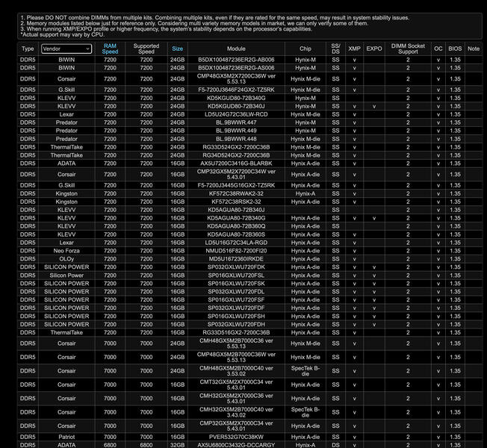Click the DIMM Socket Support header
Screen dimensions: 487x448
coord(408,49)
